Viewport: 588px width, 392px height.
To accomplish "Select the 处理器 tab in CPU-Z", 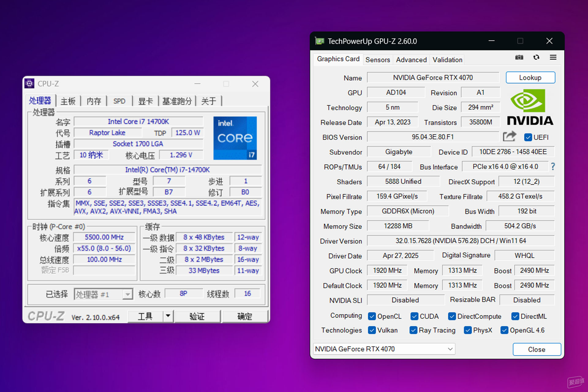I will [40, 100].
